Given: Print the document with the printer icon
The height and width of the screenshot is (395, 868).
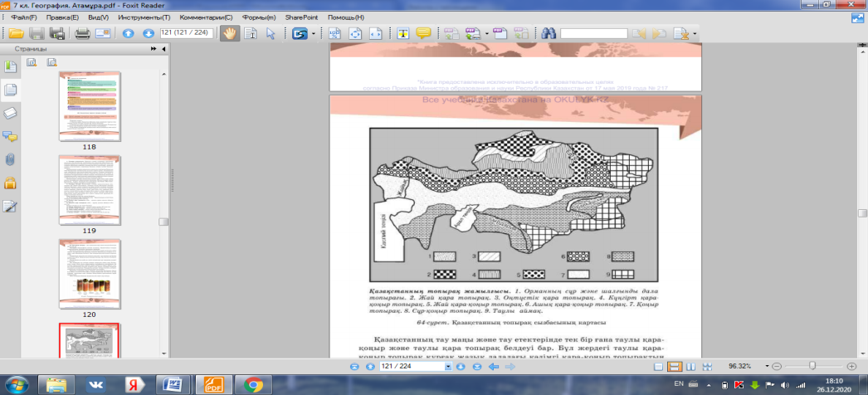Looking at the screenshot, I should click(x=82, y=33).
